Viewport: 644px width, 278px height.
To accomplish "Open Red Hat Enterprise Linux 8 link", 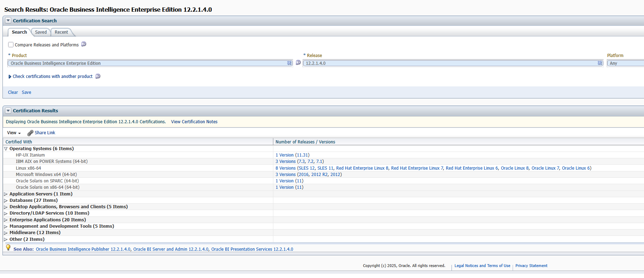I will tap(362, 168).
